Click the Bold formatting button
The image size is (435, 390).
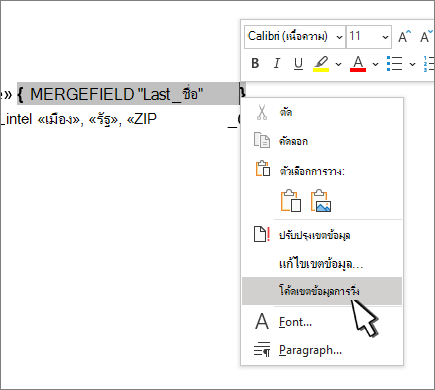tap(255, 63)
